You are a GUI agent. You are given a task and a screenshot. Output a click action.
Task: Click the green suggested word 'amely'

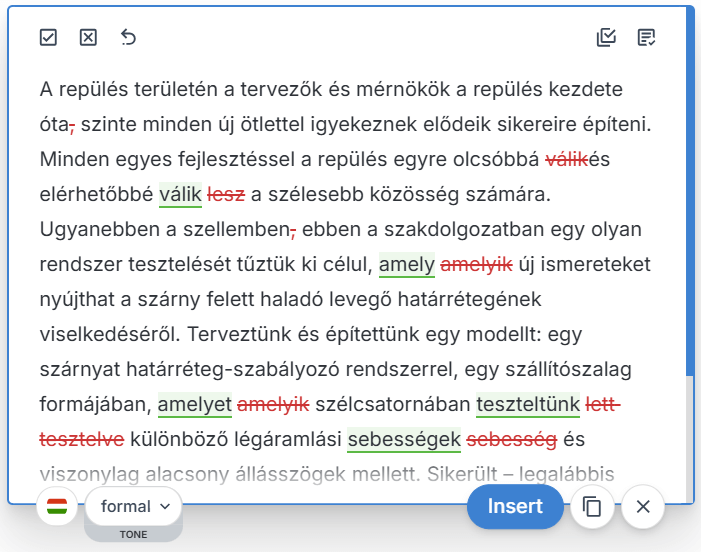click(406, 265)
